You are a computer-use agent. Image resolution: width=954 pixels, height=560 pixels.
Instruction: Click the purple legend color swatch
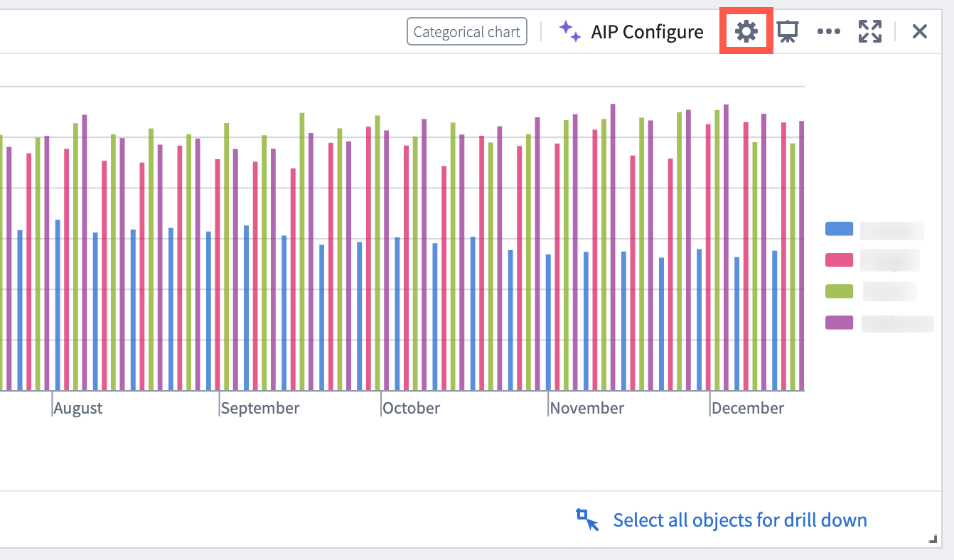coord(839,323)
